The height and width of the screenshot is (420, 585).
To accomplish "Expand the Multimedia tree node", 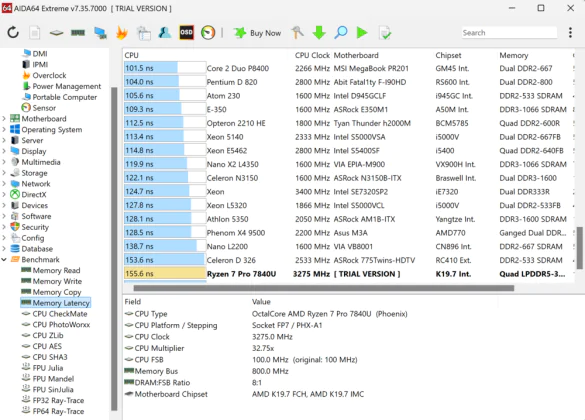I will [x=4, y=162].
